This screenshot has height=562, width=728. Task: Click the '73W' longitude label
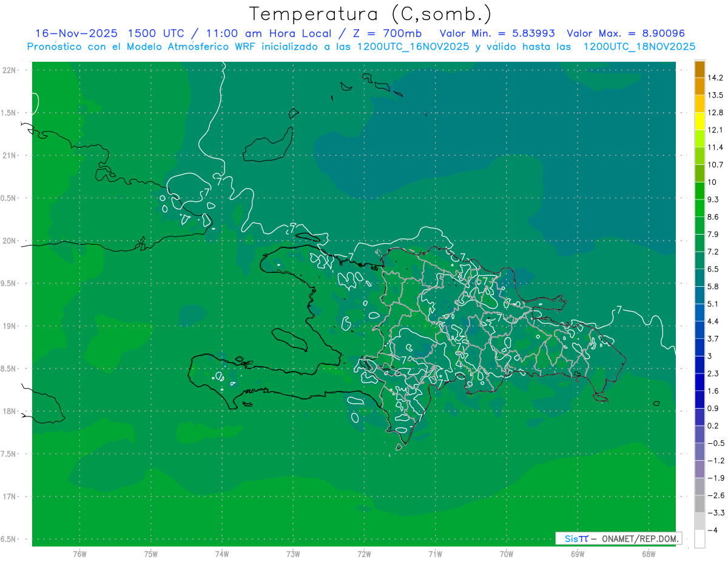click(x=293, y=554)
